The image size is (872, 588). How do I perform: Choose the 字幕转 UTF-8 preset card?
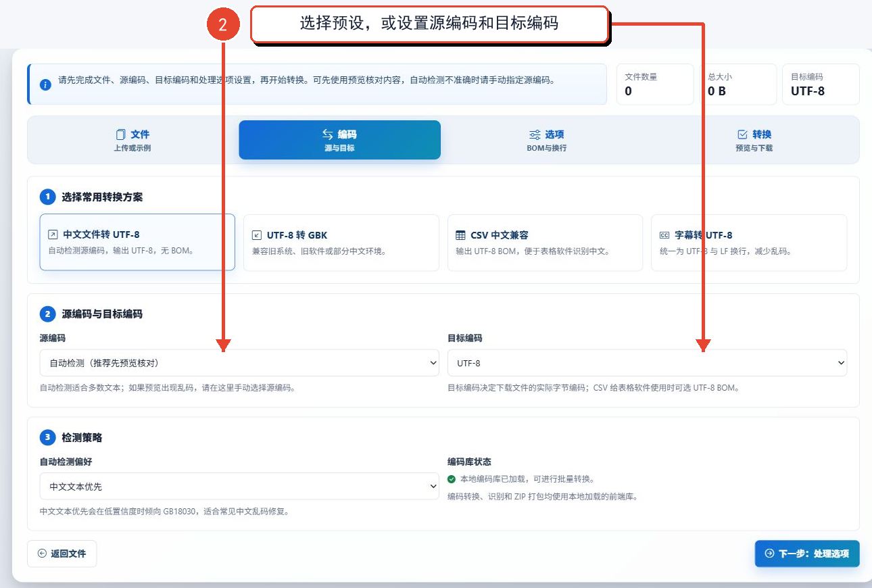click(x=749, y=243)
